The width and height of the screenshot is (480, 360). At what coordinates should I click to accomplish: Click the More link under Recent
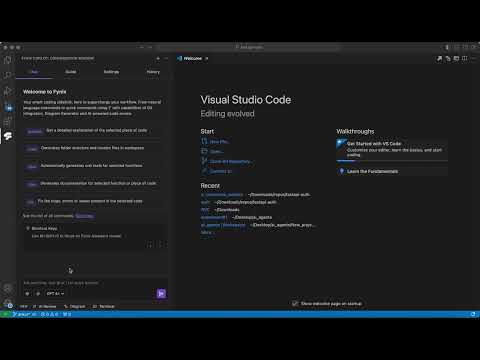pyautogui.click(x=207, y=232)
